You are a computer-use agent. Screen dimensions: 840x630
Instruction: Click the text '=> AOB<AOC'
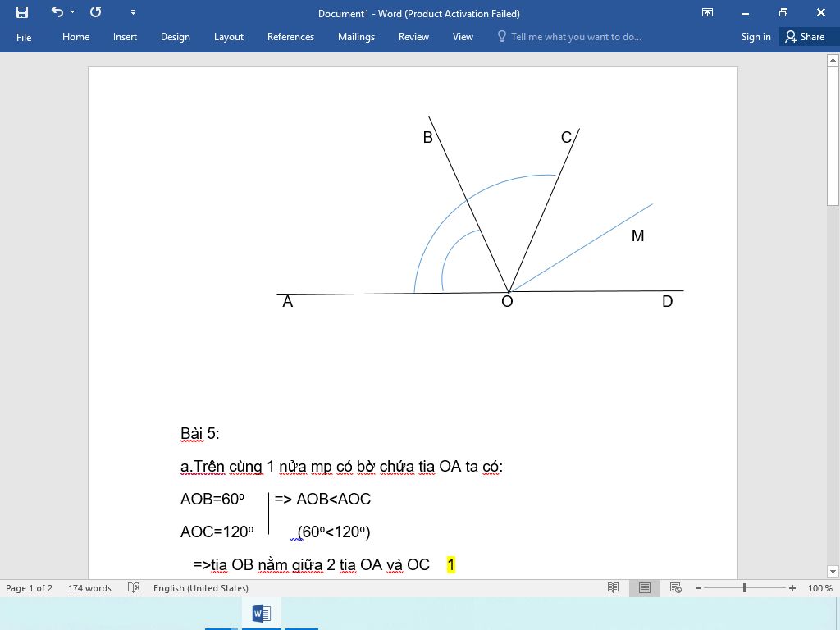pos(322,500)
